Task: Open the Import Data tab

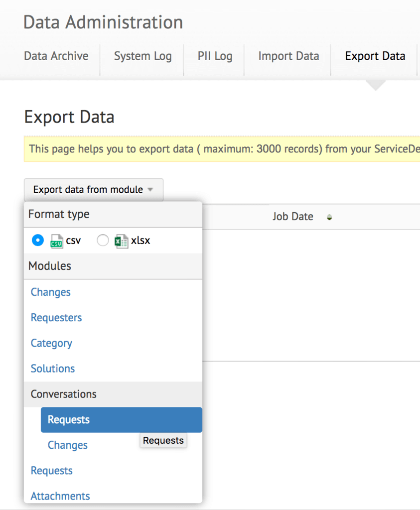Action: pos(288,56)
